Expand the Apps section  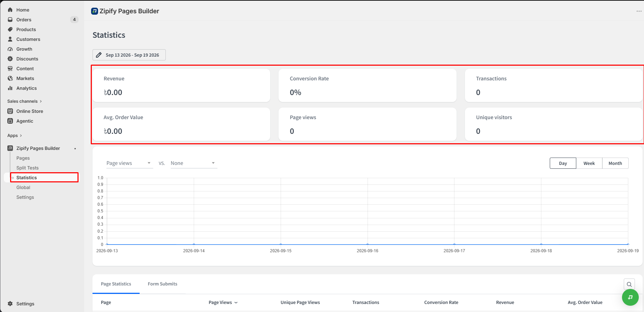pyautogui.click(x=15, y=136)
